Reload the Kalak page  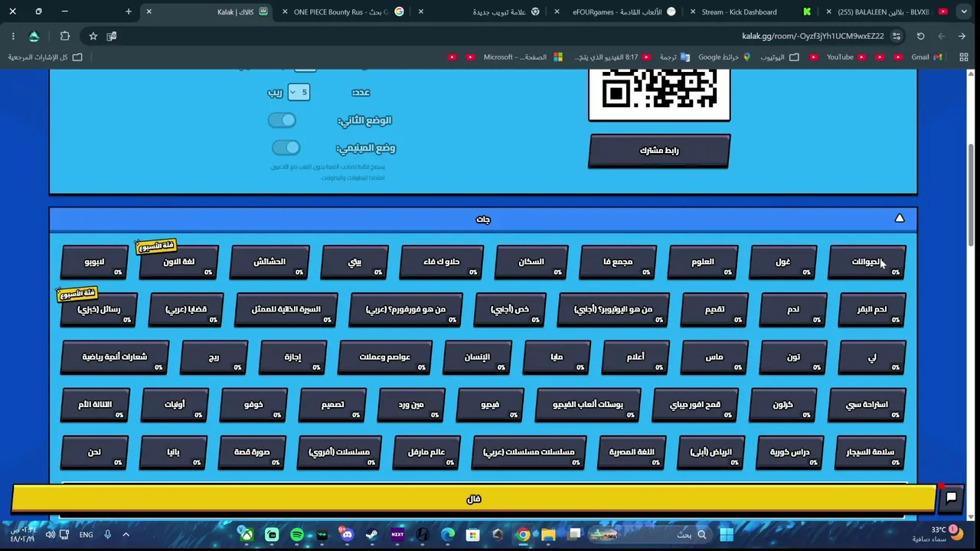pyautogui.click(x=921, y=36)
